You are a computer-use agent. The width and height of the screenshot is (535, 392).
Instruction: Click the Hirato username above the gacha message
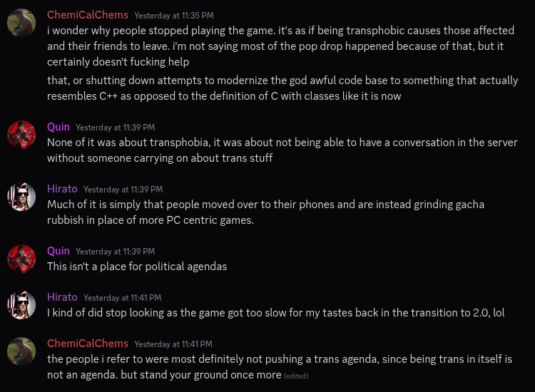tap(62, 188)
